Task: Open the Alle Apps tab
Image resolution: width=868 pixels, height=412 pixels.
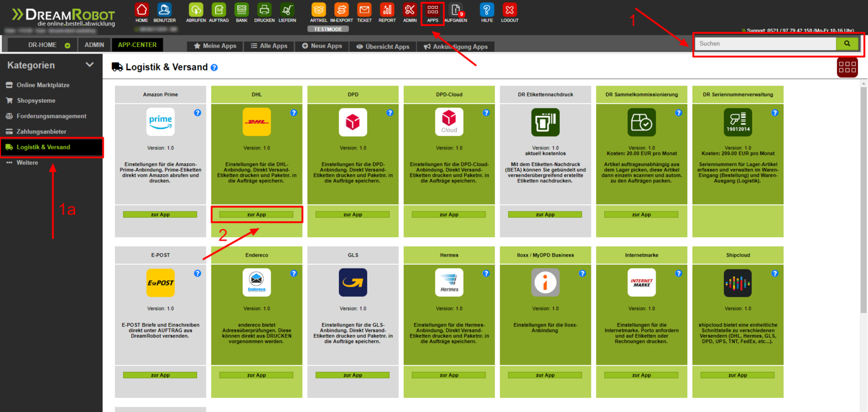Action: tap(269, 46)
